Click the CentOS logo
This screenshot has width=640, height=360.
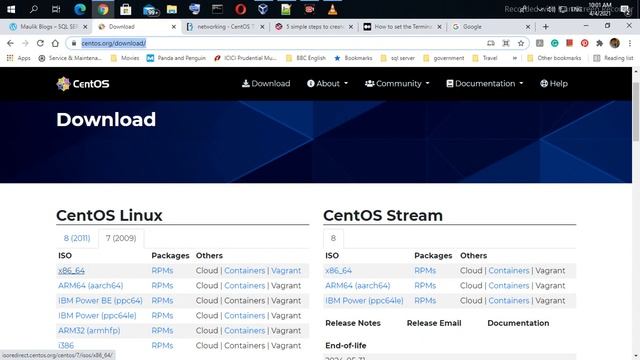point(83,84)
